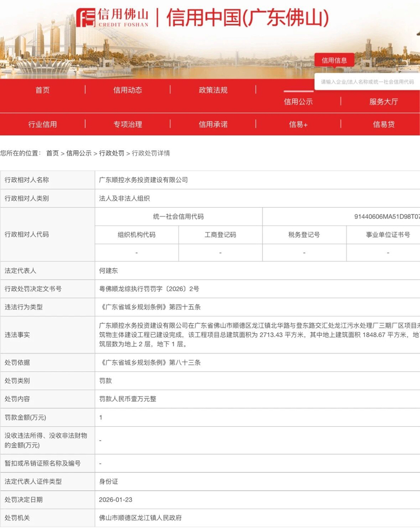This screenshot has width=420, height=529.
Task: Click the 行政相对人代码 row label
Action: click(x=27, y=235)
